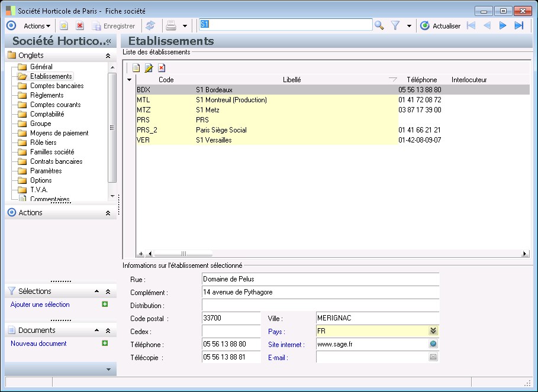Go to last record with navigation arrow
The image size is (538, 392).
click(x=519, y=25)
